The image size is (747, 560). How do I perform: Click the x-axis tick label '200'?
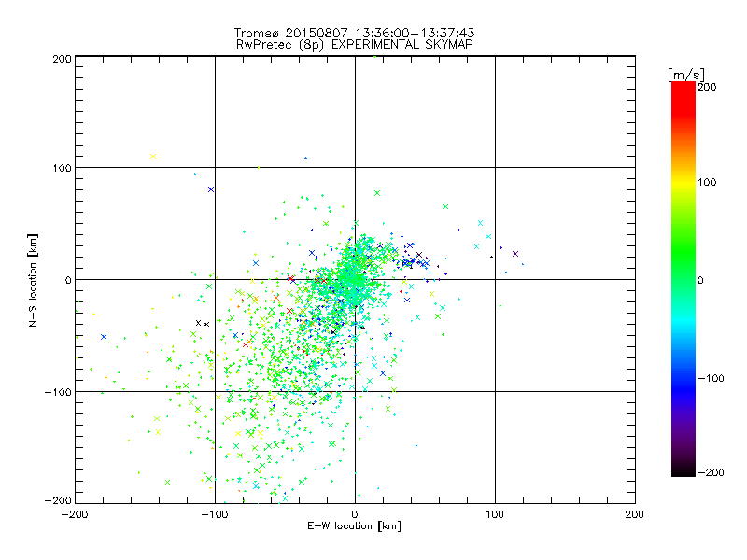coord(635,514)
